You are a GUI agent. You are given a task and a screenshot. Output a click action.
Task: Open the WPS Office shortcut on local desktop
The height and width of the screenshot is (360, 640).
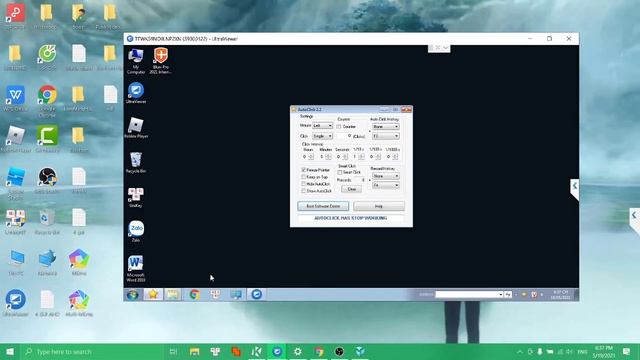click(16, 98)
